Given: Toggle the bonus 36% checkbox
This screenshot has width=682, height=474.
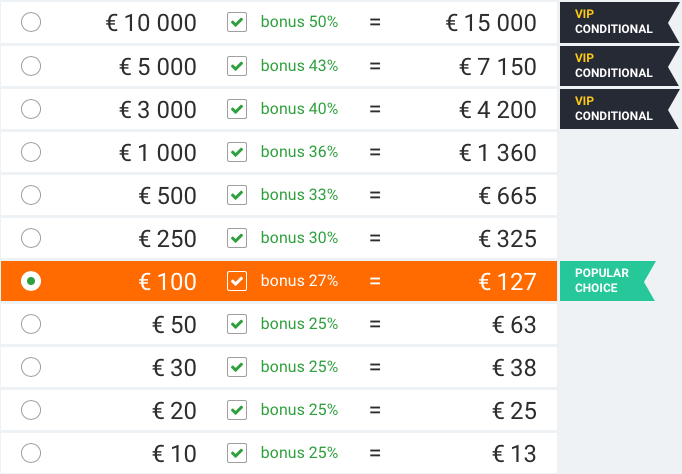Looking at the screenshot, I should coord(237,152).
